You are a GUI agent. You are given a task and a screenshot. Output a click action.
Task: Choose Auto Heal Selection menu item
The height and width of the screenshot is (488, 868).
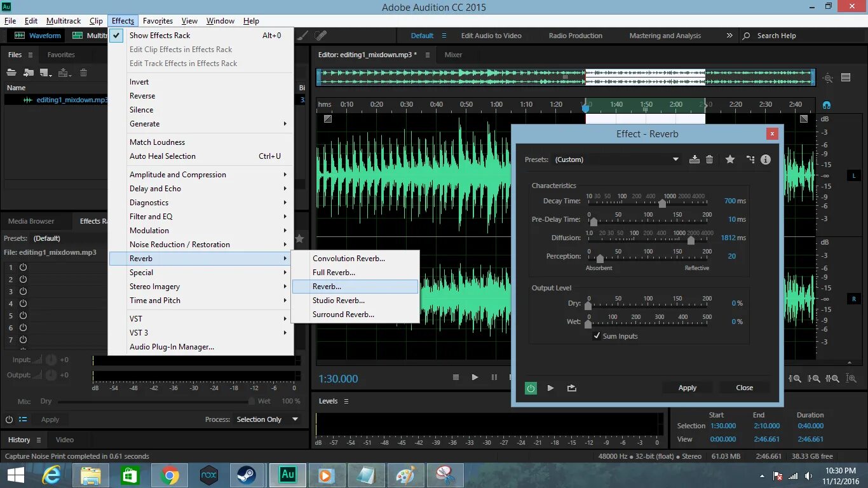pyautogui.click(x=201, y=156)
